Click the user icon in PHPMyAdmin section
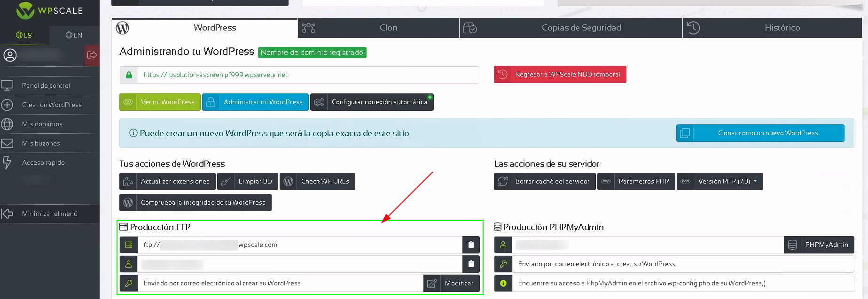The image size is (868, 299). (x=503, y=245)
